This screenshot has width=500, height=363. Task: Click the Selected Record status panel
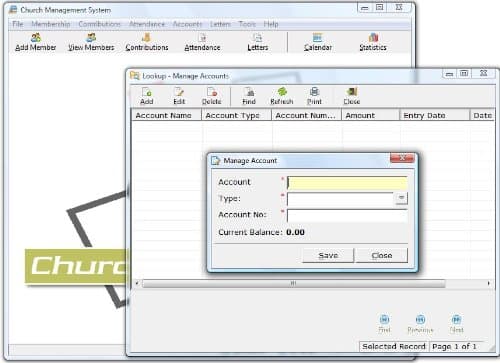coord(394,346)
